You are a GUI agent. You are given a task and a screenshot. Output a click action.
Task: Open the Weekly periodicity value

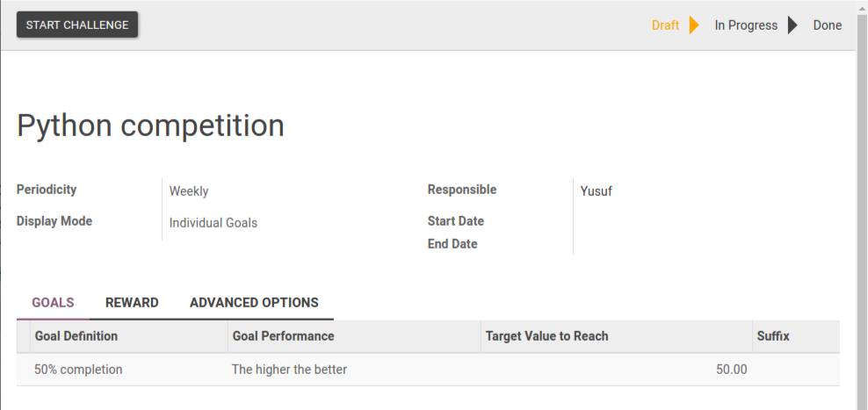[189, 191]
